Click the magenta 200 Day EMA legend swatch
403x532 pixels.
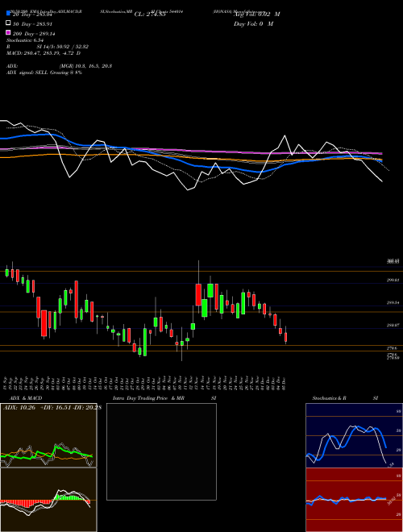coord(8,32)
